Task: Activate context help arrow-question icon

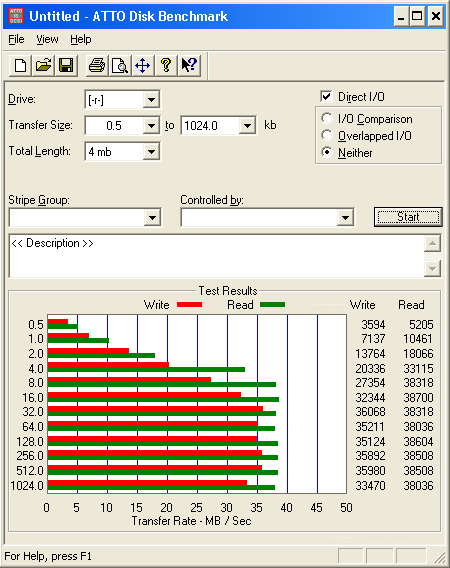Action: pyautogui.click(x=189, y=66)
